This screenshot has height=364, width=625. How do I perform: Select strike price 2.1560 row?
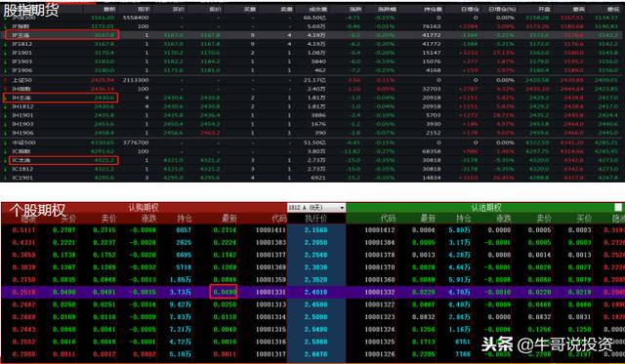click(x=312, y=229)
